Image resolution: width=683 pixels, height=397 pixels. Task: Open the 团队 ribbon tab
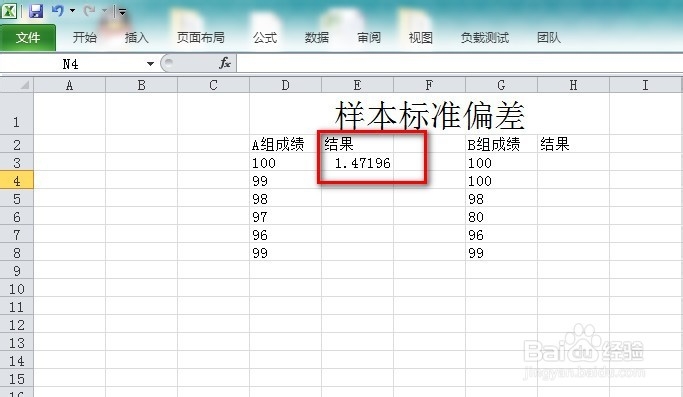click(x=549, y=37)
